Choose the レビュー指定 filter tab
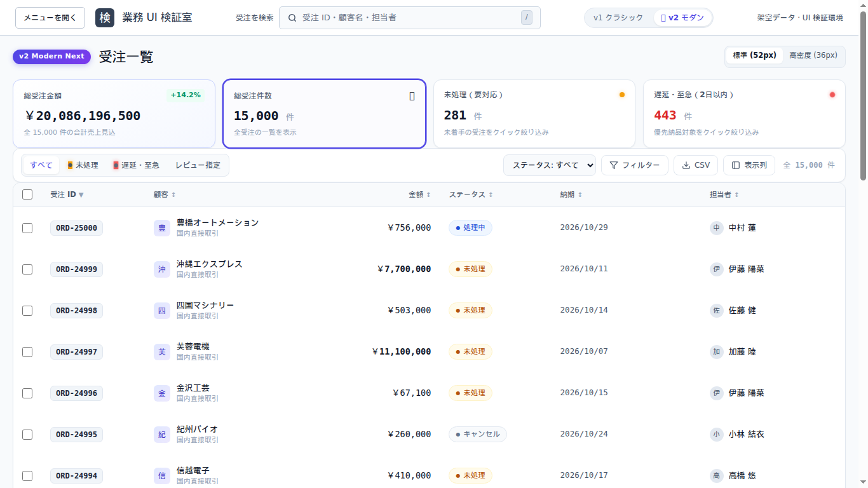Image resolution: width=868 pixels, height=488 pixels. coord(198,165)
